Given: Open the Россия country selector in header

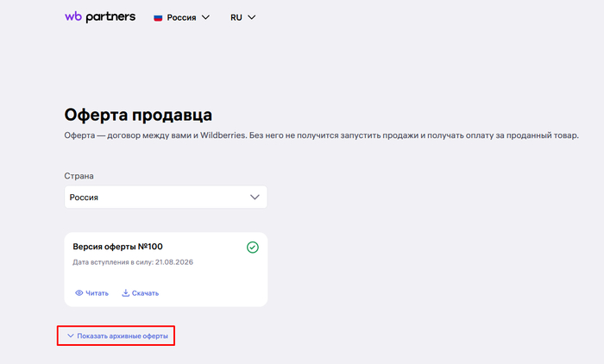Looking at the screenshot, I should coord(181,18).
